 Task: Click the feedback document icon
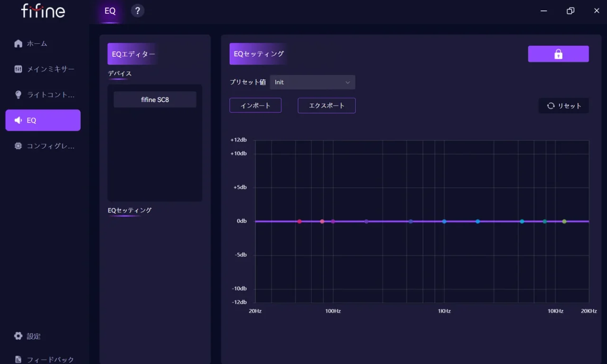[18, 359]
